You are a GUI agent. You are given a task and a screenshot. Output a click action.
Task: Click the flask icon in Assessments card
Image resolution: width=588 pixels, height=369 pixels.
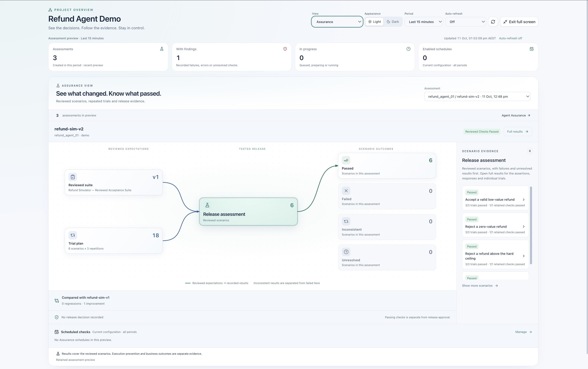point(162,49)
